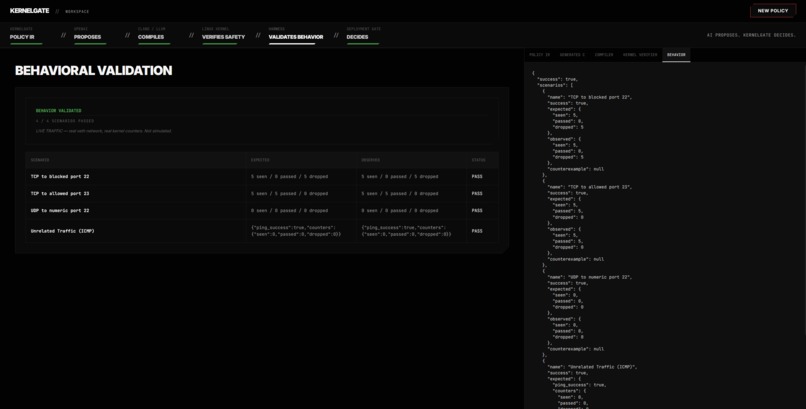
Task: Click expected value for UDP numeric port 22
Action: pyautogui.click(x=289, y=211)
